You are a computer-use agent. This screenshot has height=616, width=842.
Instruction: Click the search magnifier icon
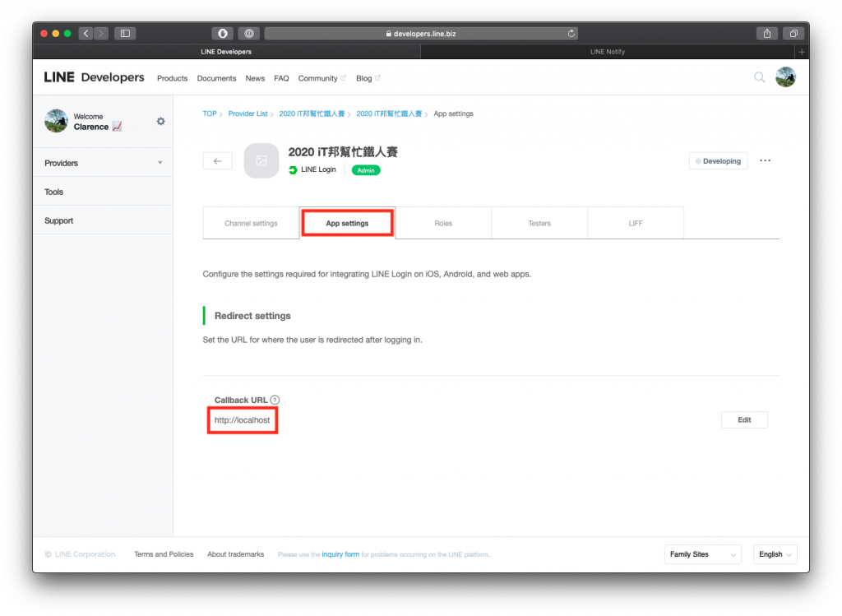tap(759, 77)
